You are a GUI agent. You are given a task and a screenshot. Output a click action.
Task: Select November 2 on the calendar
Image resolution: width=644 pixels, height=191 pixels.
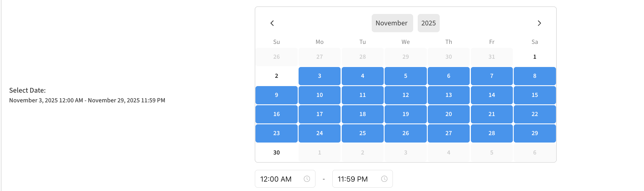tap(276, 76)
